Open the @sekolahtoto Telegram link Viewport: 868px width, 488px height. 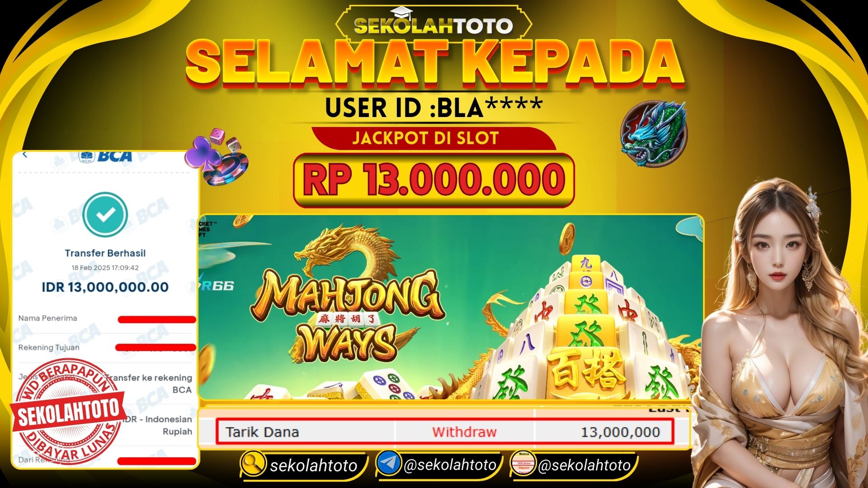coord(450,465)
